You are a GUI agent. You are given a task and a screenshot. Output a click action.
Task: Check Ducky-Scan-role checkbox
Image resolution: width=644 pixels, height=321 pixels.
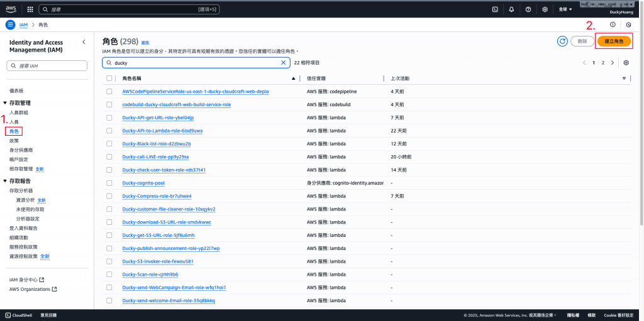click(x=109, y=275)
